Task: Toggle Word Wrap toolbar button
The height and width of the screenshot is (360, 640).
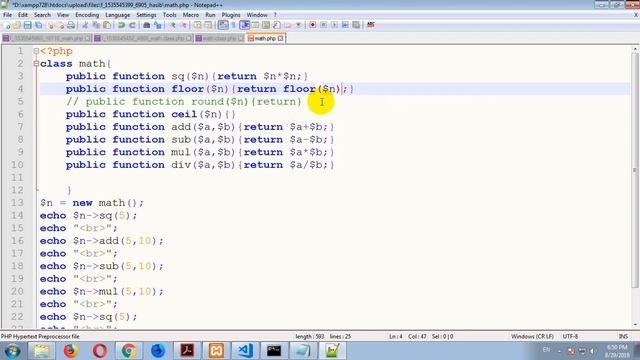Action: click(223, 25)
